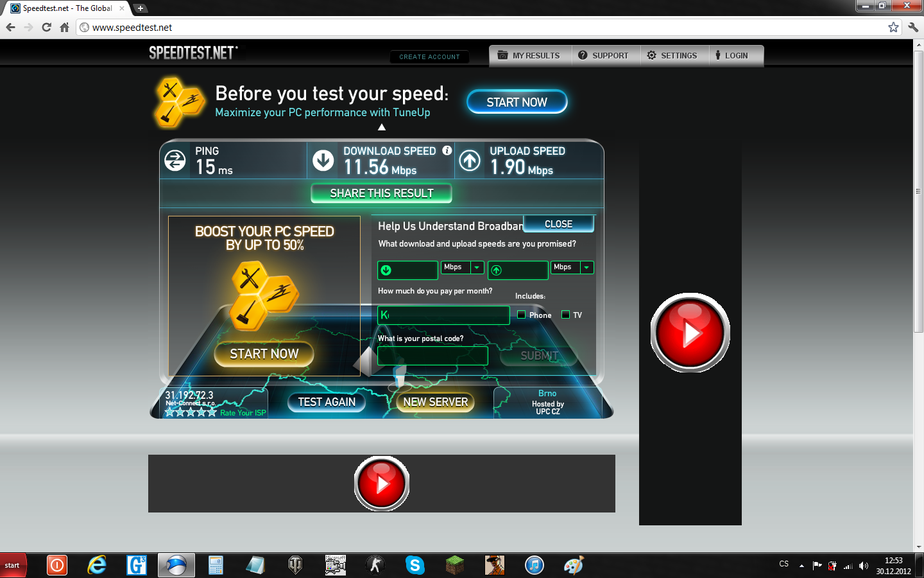
Task: Play the large red video button on right
Action: coord(690,333)
